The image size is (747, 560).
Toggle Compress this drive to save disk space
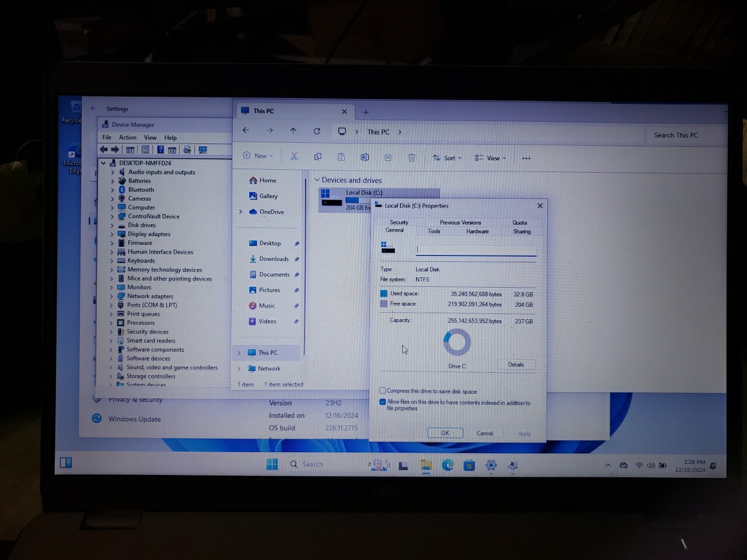[383, 391]
